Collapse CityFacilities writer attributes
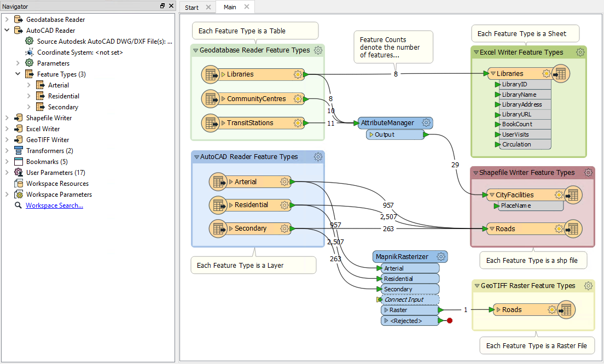 tap(492, 195)
